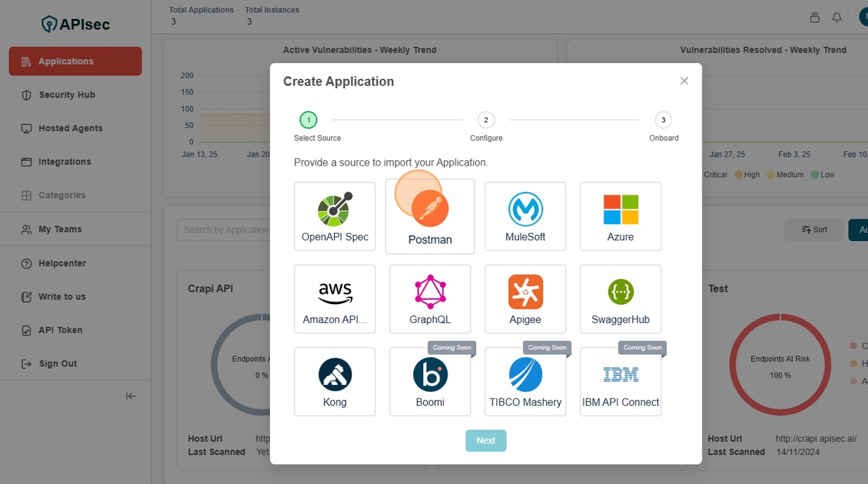868x484 pixels.
Task: Close the Create Application dialog
Action: pyautogui.click(x=684, y=81)
